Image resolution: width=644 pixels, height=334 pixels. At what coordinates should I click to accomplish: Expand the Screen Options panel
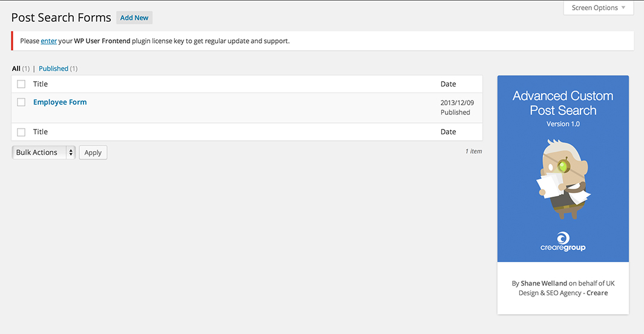599,8
